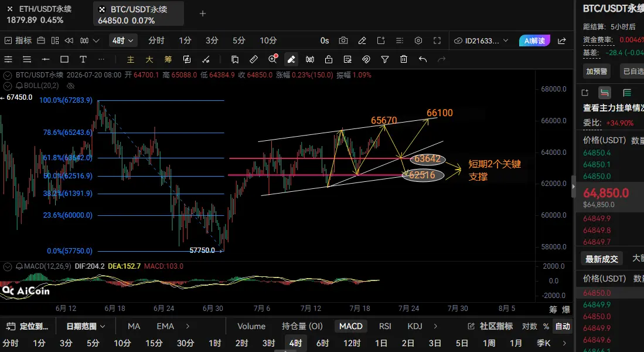Enter fullscreen chart mode
The width and height of the screenshot is (644, 352).
[437, 40]
